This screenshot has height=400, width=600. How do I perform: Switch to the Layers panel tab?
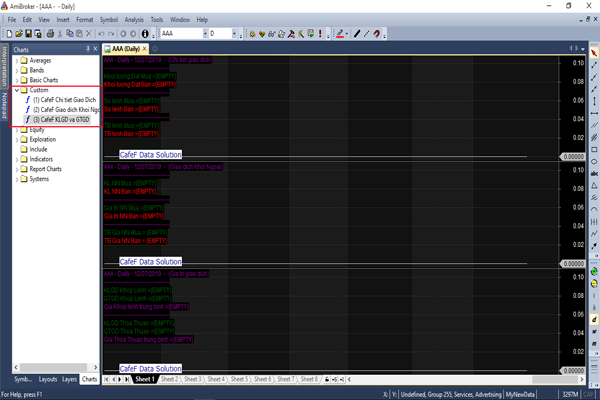click(x=69, y=379)
